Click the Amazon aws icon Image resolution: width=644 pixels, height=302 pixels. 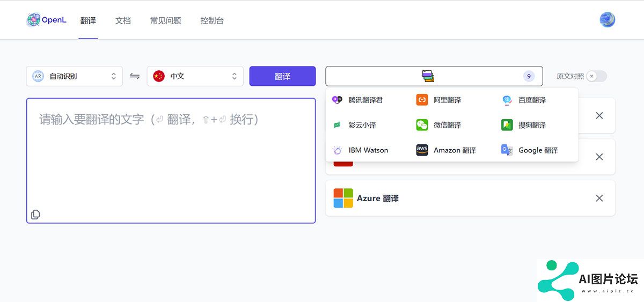422,150
